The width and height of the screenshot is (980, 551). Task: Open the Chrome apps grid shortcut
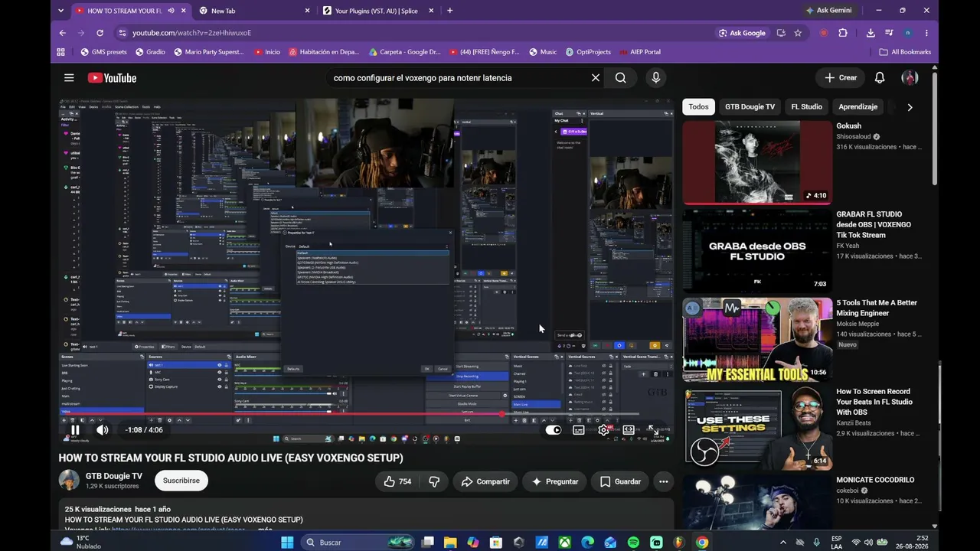click(x=61, y=52)
